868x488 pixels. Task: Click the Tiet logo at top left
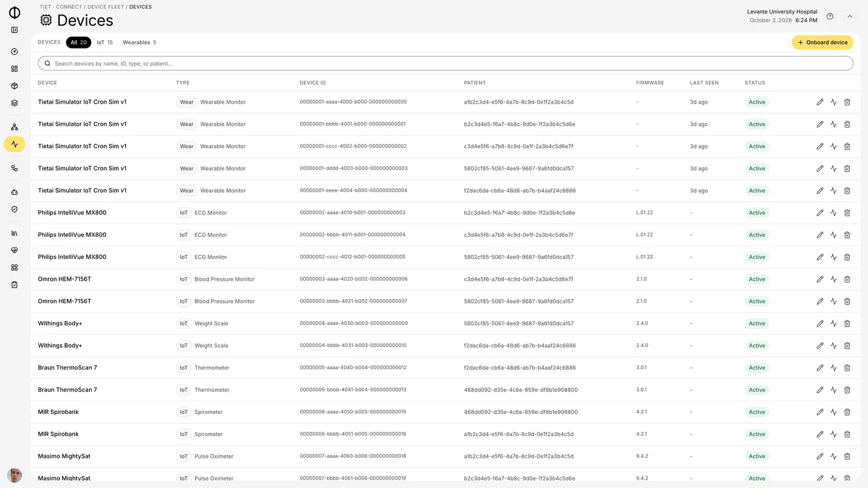(x=14, y=13)
